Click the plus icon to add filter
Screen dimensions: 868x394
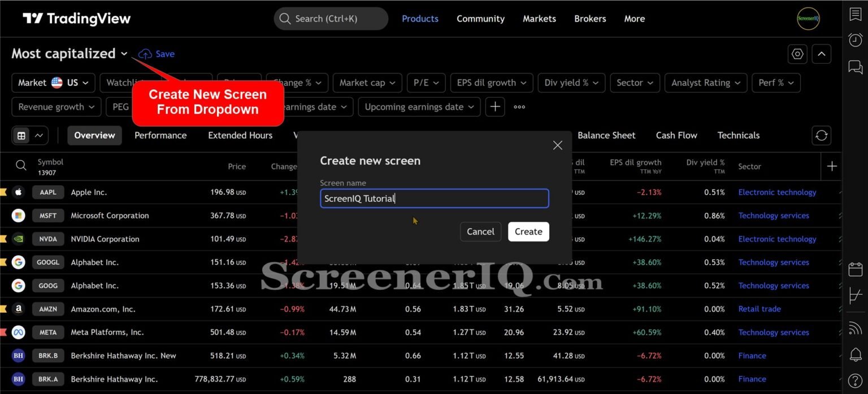click(x=495, y=107)
